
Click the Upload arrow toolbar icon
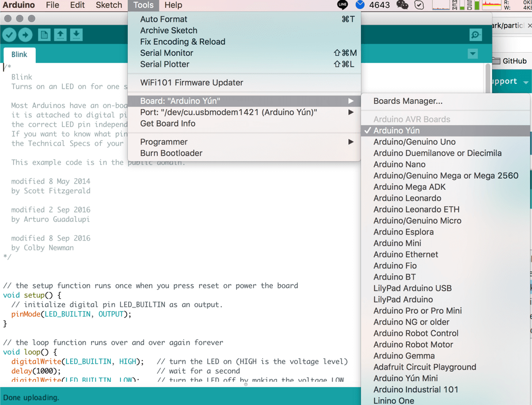click(25, 35)
